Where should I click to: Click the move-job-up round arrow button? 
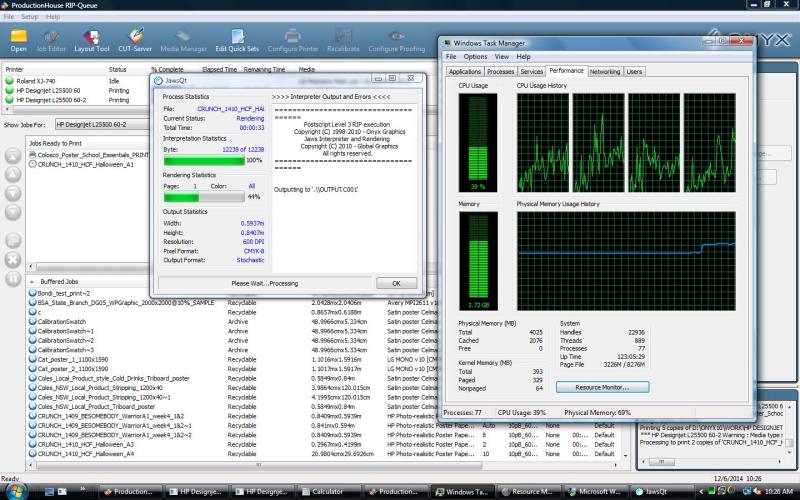pyautogui.click(x=13, y=174)
